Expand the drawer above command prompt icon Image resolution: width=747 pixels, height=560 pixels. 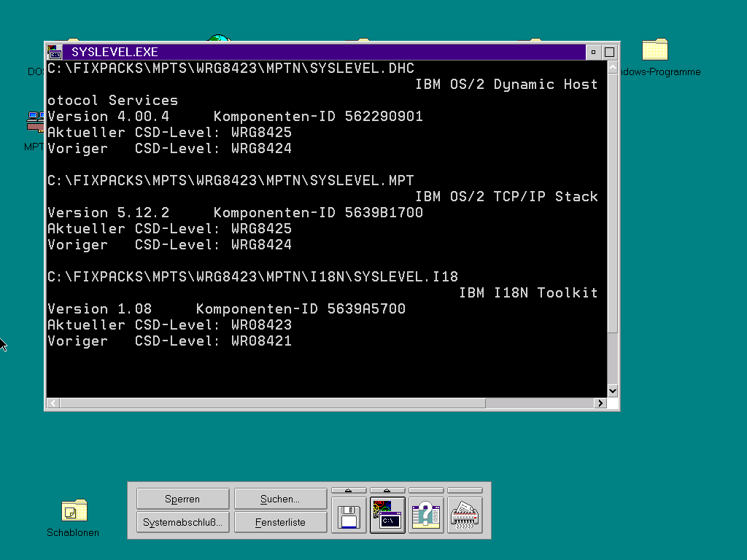click(387, 491)
